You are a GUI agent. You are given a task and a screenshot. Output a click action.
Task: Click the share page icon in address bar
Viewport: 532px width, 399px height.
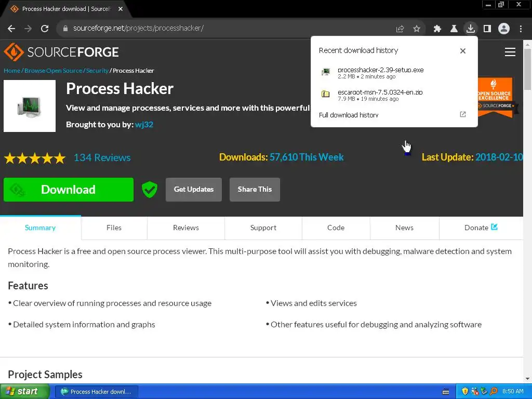(400, 29)
